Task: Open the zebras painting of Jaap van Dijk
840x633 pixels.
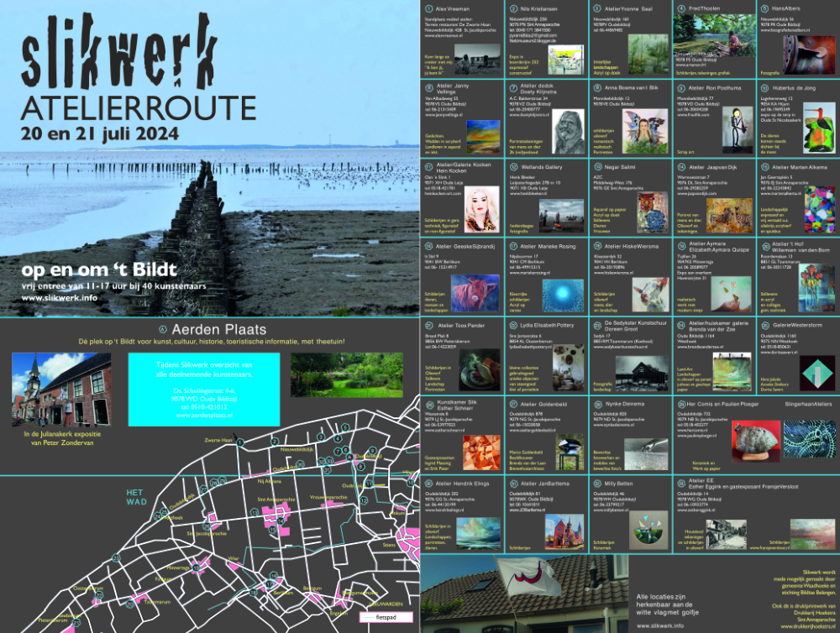Action: tap(729, 216)
